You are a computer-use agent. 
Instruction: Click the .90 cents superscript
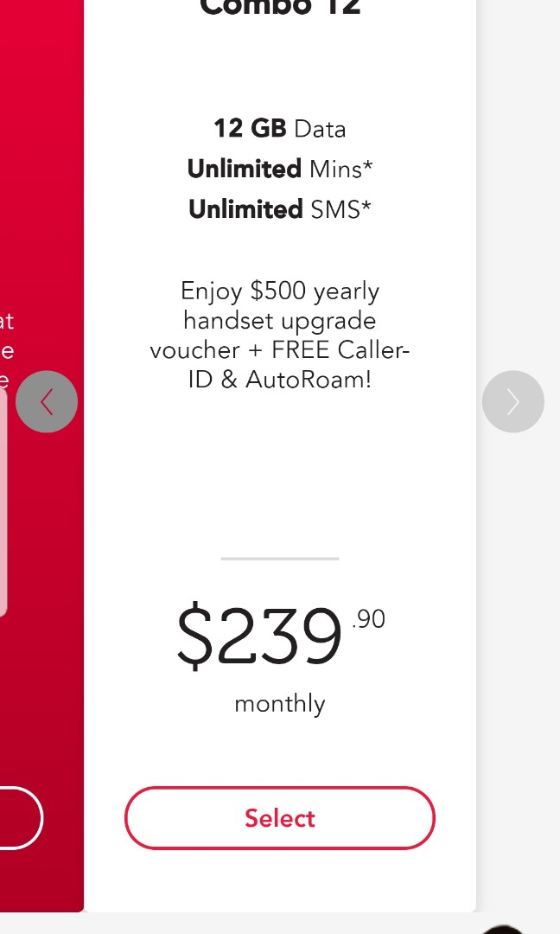369,618
